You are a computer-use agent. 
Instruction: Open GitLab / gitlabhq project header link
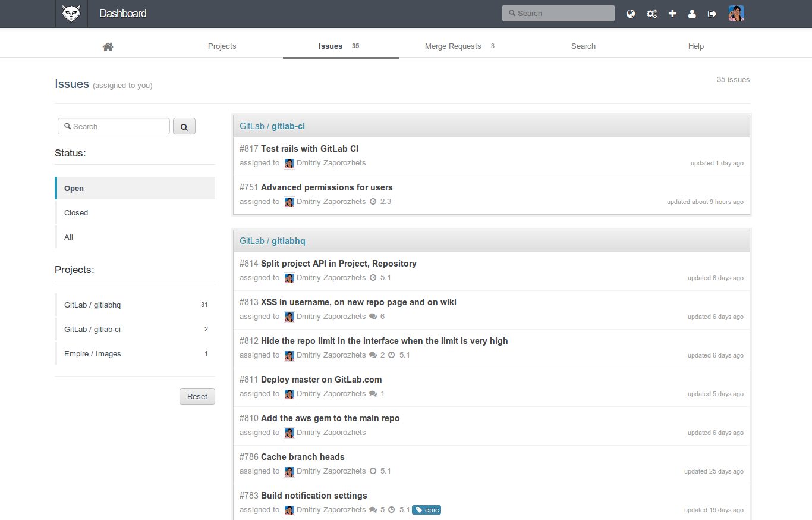(x=272, y=241)
